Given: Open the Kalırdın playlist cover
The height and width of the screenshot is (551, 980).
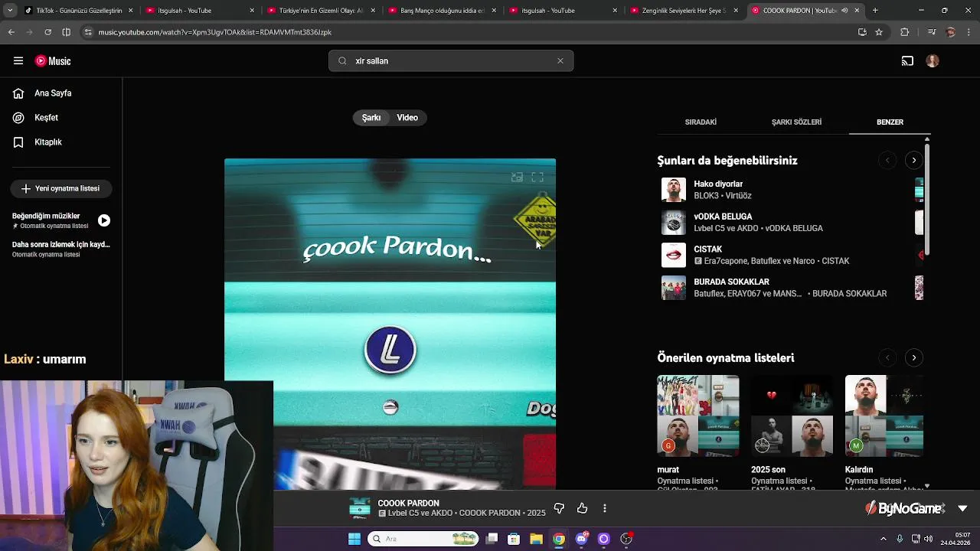Looking at the screenshot, I should pos(884,416).
